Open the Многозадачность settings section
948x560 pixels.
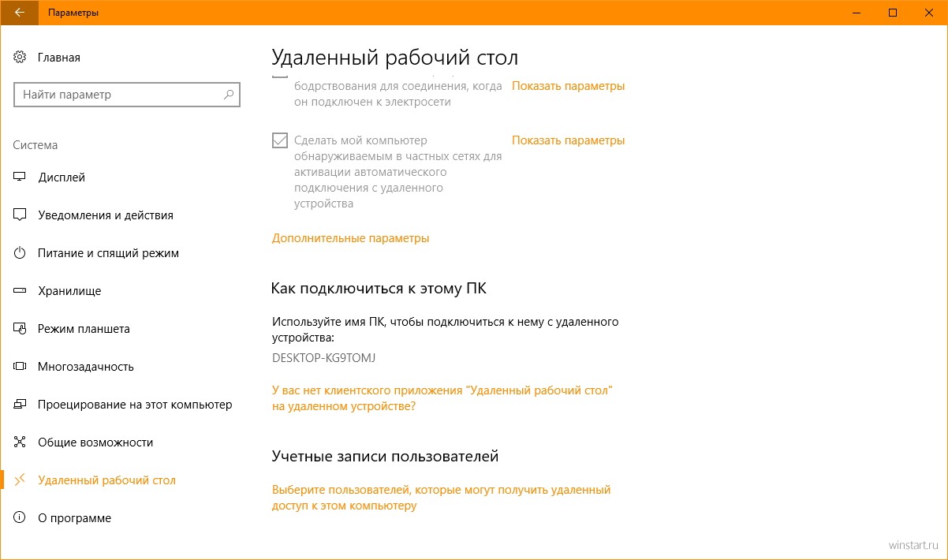click(x=85, y=367)
